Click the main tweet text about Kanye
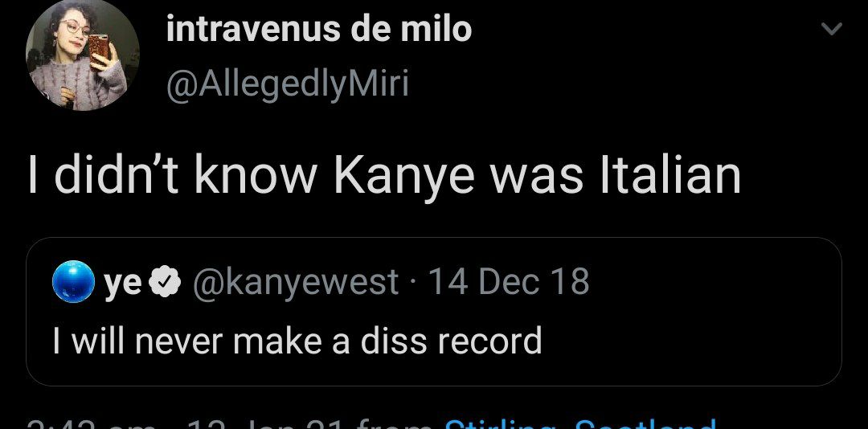Image resolution: width=868 pixels, height=429 pixels. pos(383,174)
